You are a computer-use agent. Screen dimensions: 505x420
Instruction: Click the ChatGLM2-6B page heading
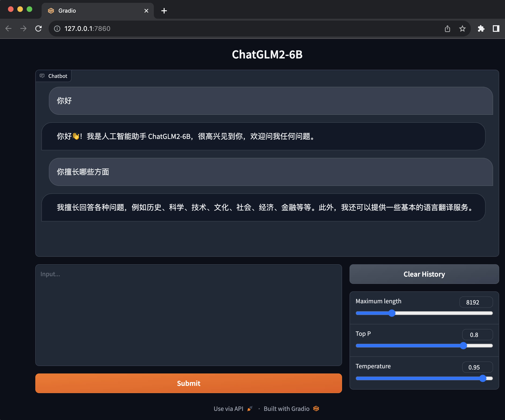tap(267, 54)
